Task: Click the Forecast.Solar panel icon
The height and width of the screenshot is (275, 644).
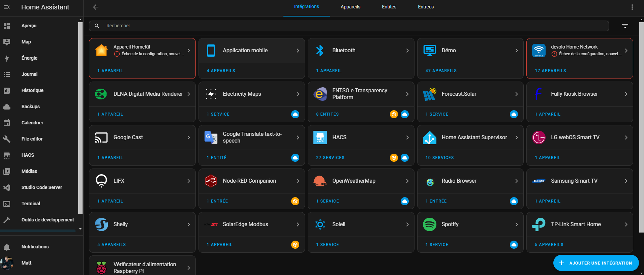Action: pos(430,94)
